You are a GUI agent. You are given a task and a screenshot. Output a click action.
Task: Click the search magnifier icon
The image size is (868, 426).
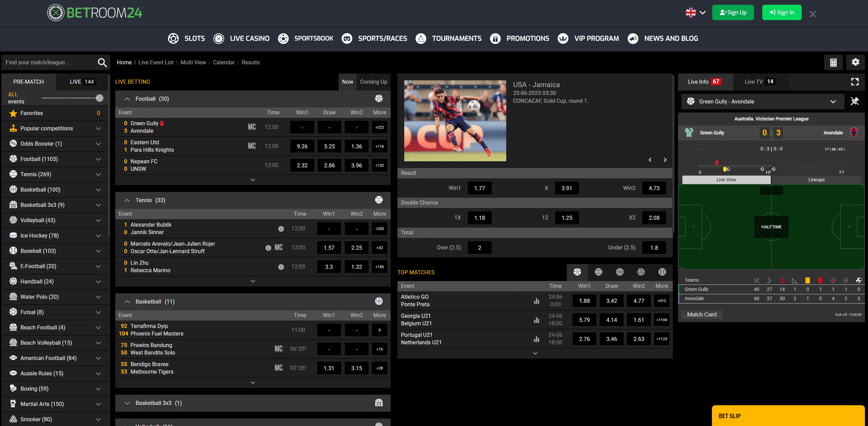point(102,62)
